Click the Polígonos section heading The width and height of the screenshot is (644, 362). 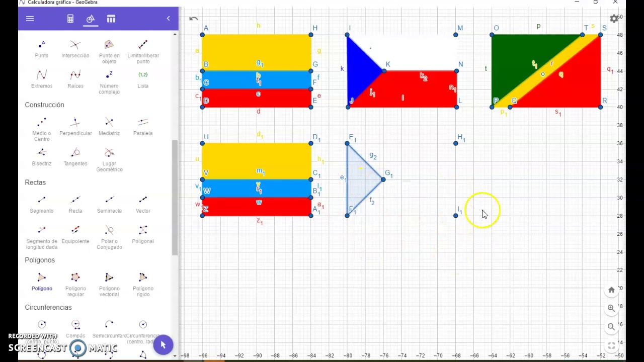point(40,260)
